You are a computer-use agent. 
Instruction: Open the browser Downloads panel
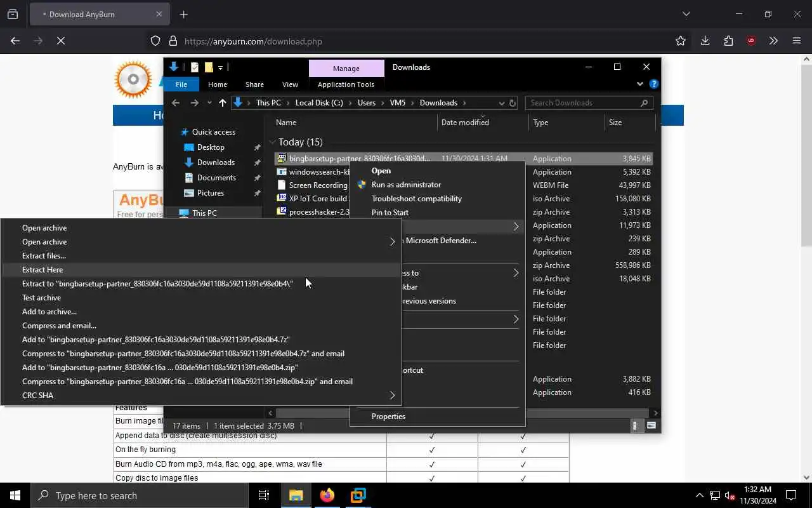point(705,41)
